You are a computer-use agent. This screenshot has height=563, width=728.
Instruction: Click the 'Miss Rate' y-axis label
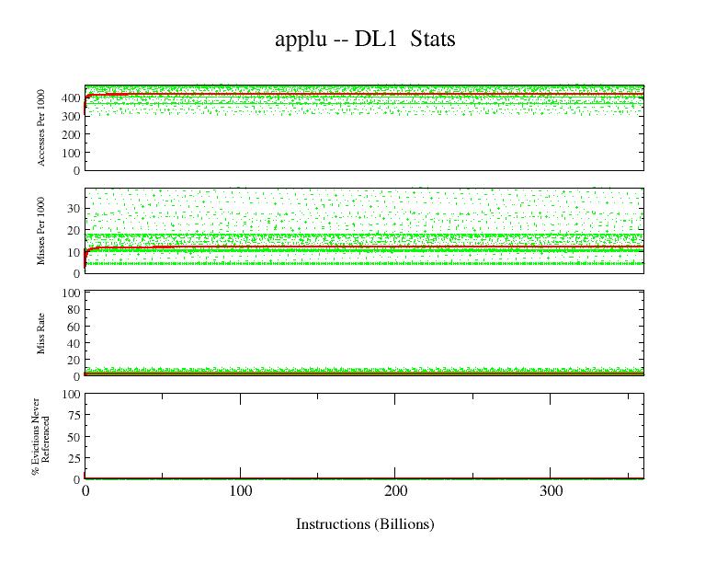click(x=41, y=333)
